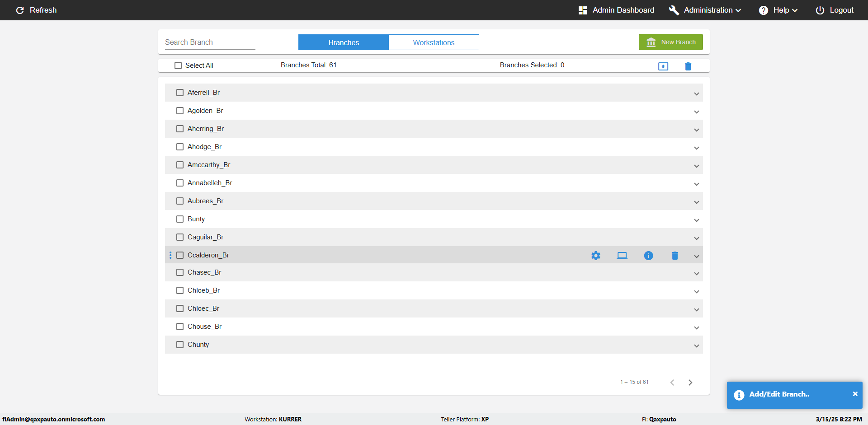Expand the Chloec_Br row chevron
The width and height of the screenshot is (868, 425).
tap(697, 310)
